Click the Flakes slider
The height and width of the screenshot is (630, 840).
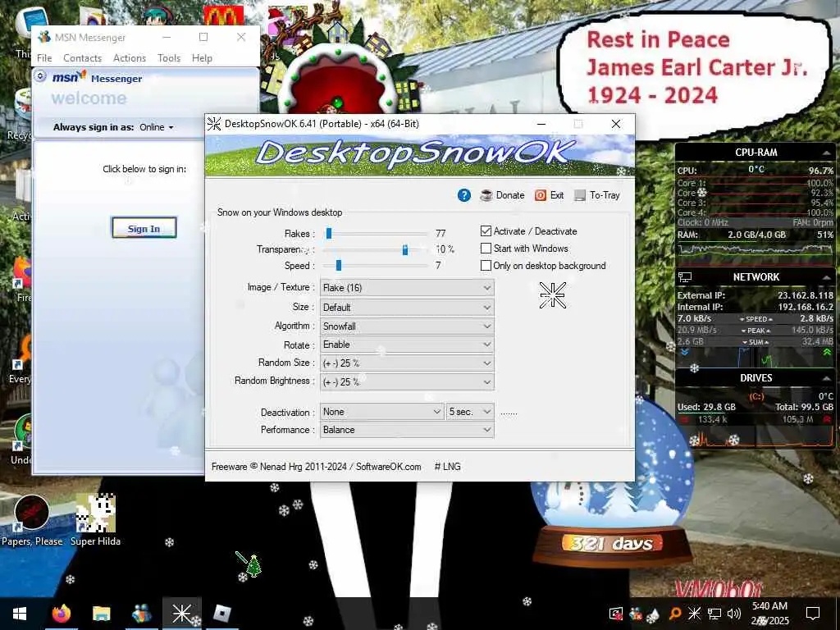pos(376,233)
